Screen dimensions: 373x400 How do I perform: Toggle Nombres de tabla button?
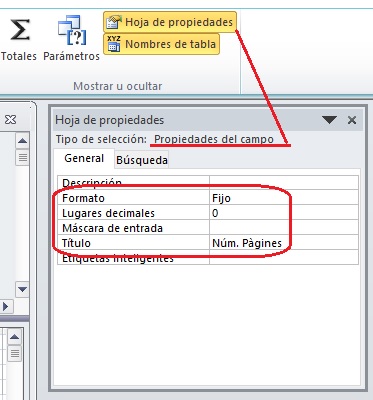click(x=161, y=44)
